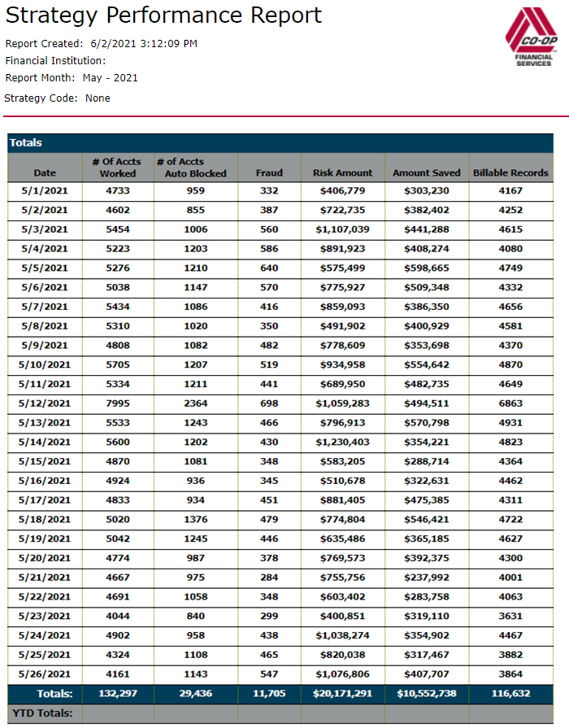The image size is (569, 728).
Task: Select the Totals table title bar
Action: pyautogui.click(x=280, y=143)
